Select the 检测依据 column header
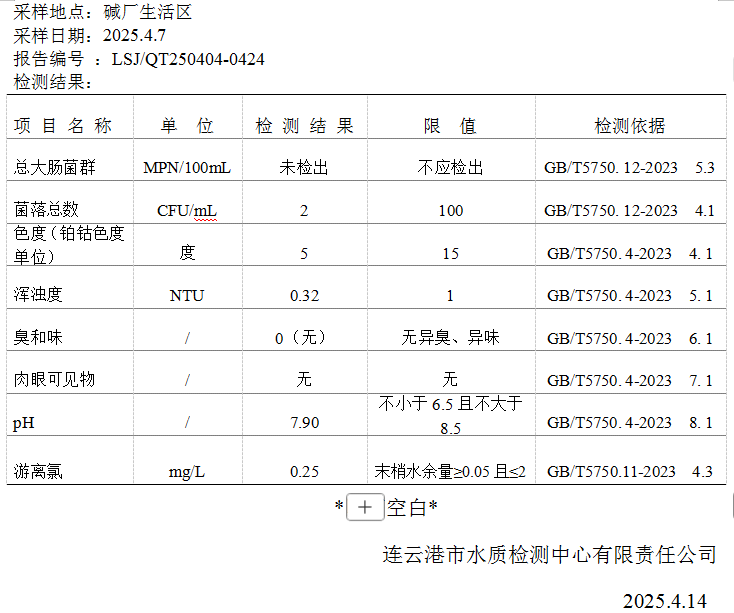Viewport: 734px width, 613px height. click(x=629, y=126)
